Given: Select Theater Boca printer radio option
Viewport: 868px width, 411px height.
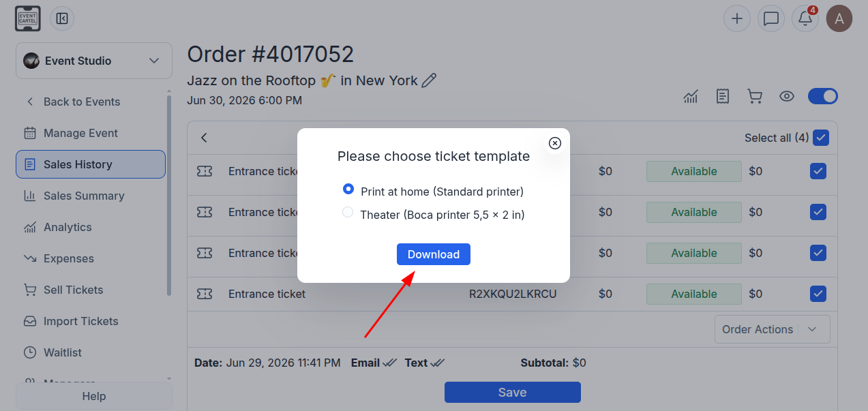Looking at the screenshot, I should point(348,213).
